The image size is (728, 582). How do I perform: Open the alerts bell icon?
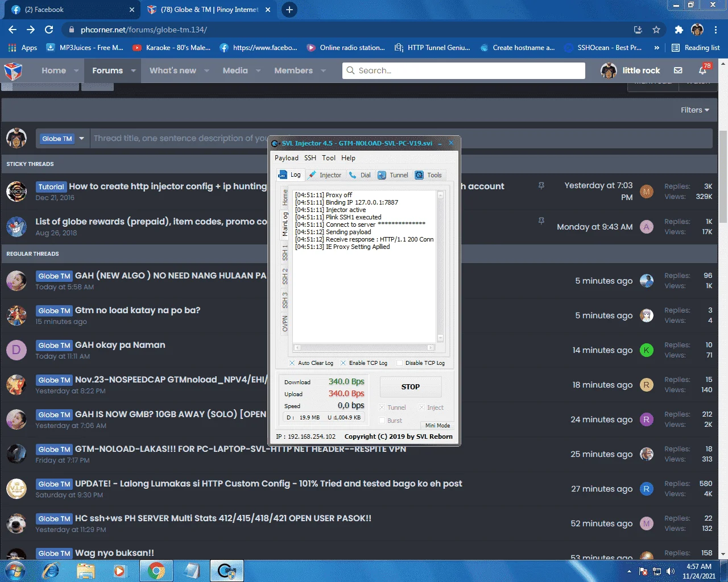tap(703, 70)
